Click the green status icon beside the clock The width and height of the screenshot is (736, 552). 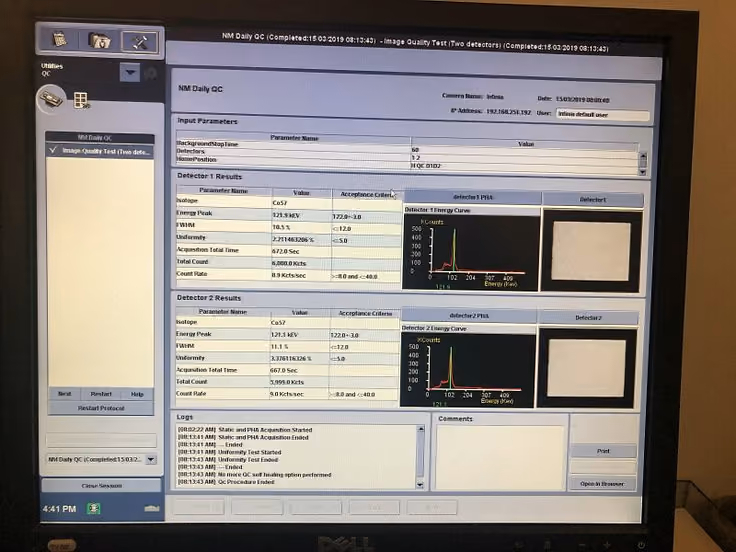[x=93, y=508]
